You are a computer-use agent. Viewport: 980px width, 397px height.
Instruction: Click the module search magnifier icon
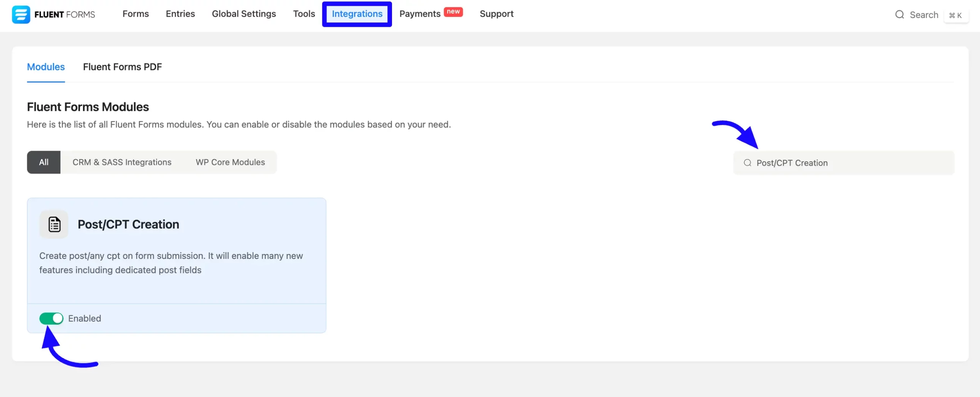[x=747, y=163]
